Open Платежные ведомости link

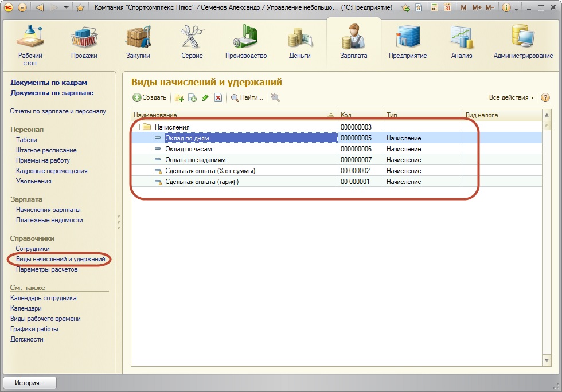(x=49, y=220)
